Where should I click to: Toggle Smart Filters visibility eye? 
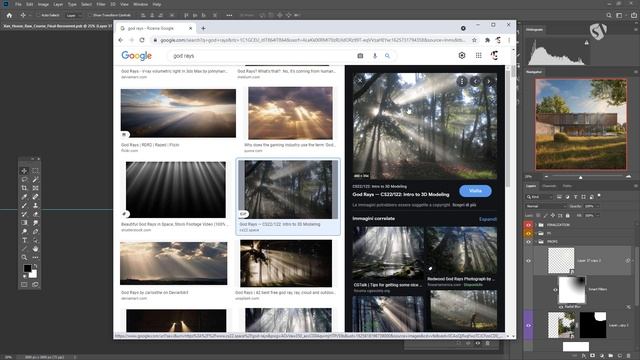coord(555,290)
